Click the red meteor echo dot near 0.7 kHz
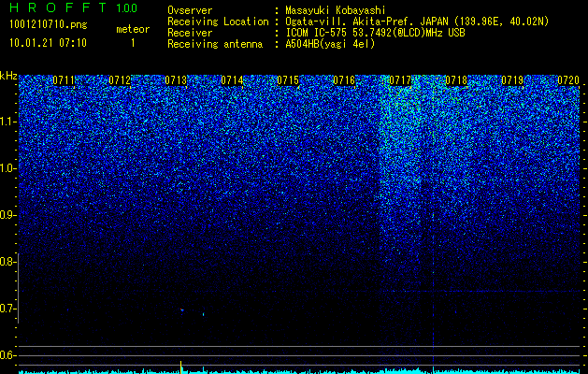 [181, 309]
